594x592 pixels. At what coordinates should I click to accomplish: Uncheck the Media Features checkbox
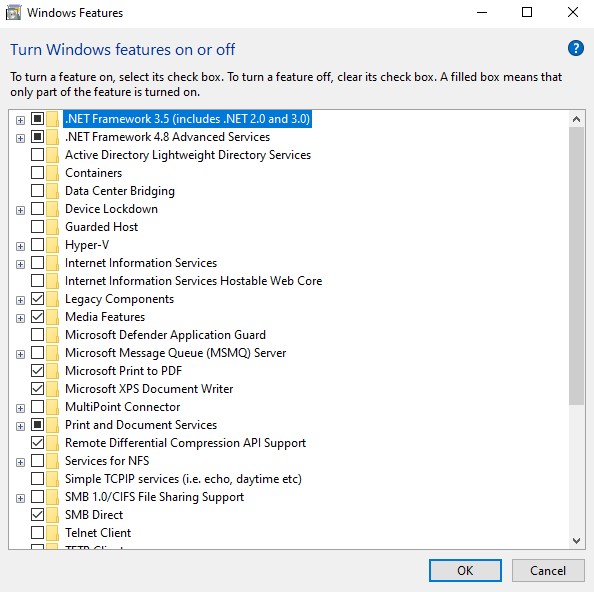(38, 316)
